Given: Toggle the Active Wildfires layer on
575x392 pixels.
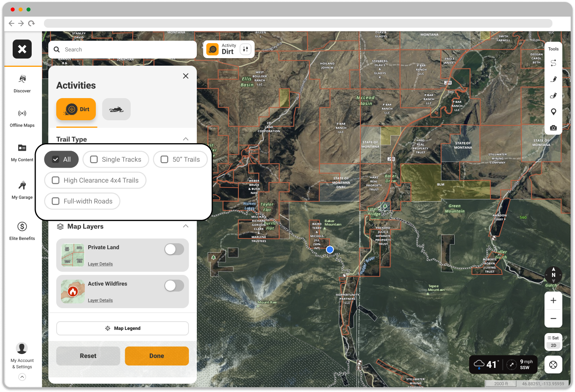Looking at the screenshot, I should [174, 286].
